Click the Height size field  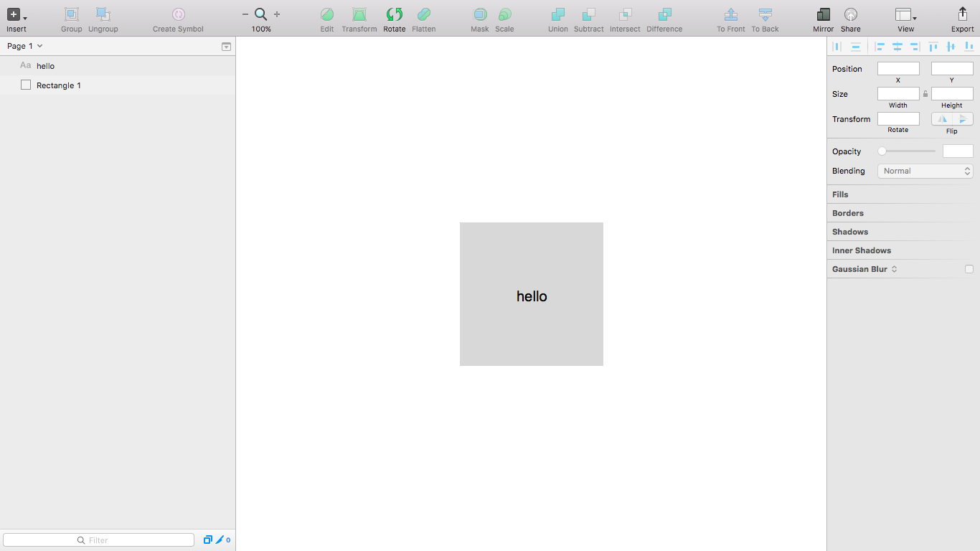pos(952,94)
